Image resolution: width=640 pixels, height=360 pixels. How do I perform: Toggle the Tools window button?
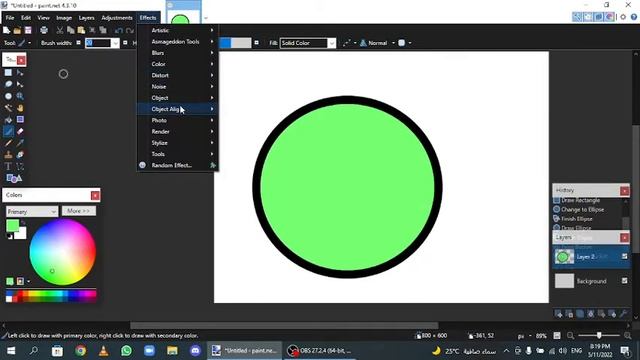(577, 17)
